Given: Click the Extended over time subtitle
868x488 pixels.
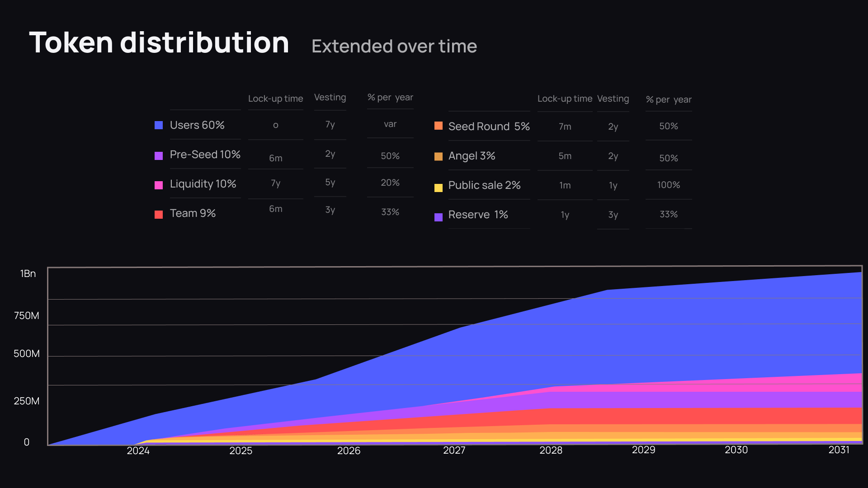Looking at the screenshot, I should coord(394,47).
